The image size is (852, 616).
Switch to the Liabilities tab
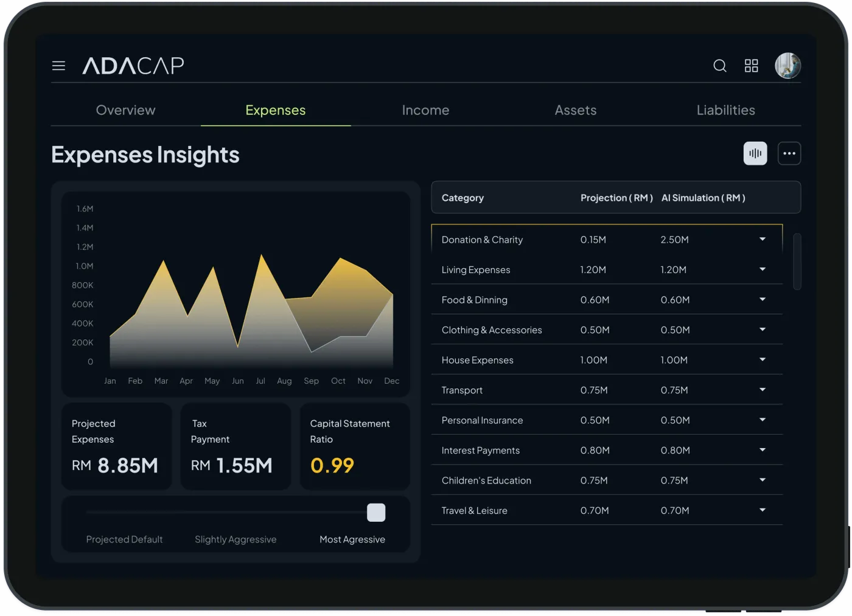pyautogui.click(x=725, y=110)
